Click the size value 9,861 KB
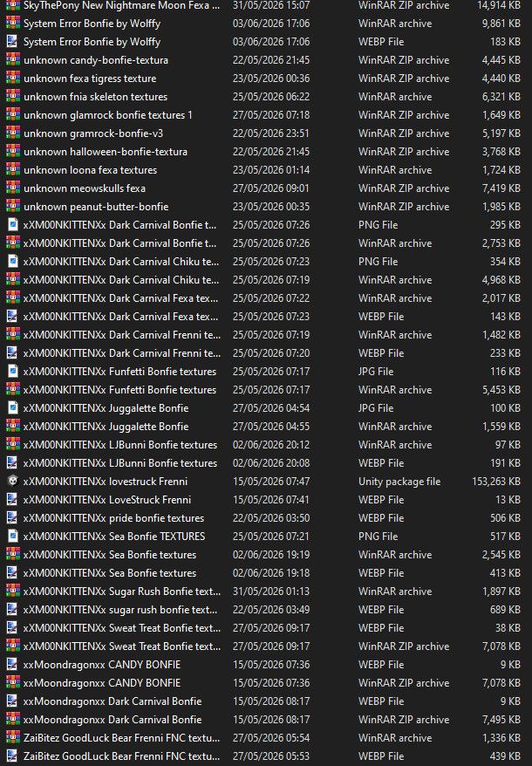Screen dimensions: 532x766 tap(501, 23)
